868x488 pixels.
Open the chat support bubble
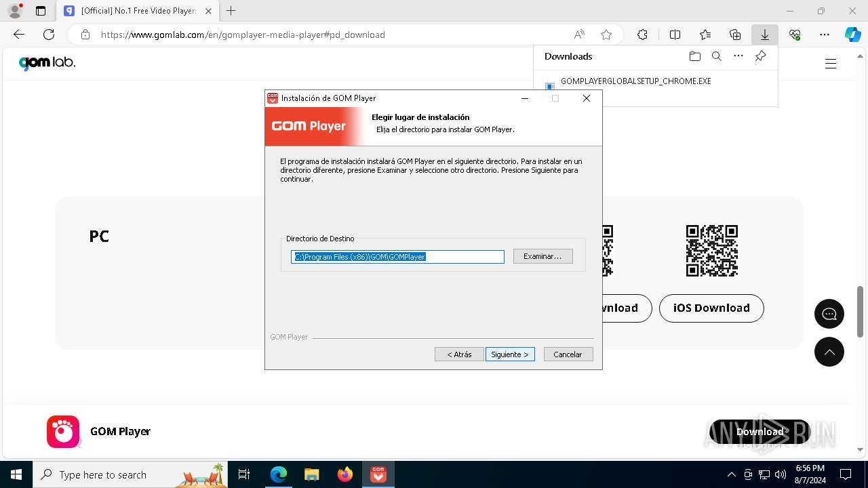tap(829, 314)
